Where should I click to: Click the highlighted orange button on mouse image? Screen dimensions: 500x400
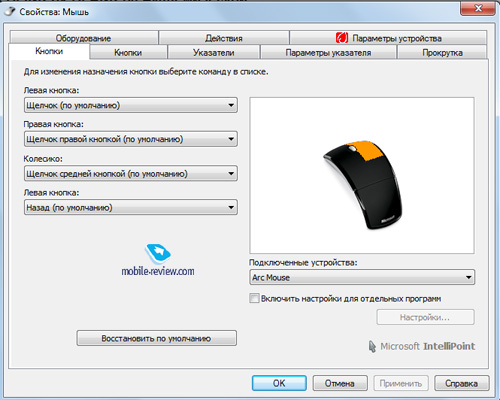[367, 151]
